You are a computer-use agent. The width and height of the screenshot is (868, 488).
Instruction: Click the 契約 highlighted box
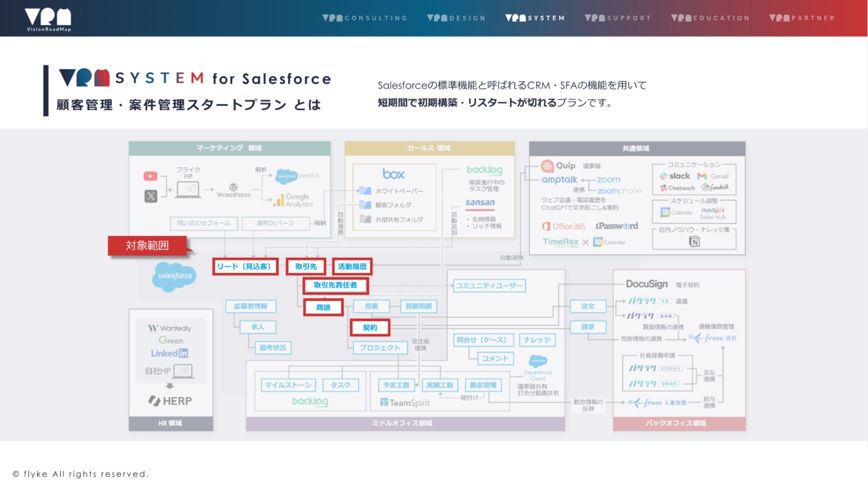click(x=370, y=328)
